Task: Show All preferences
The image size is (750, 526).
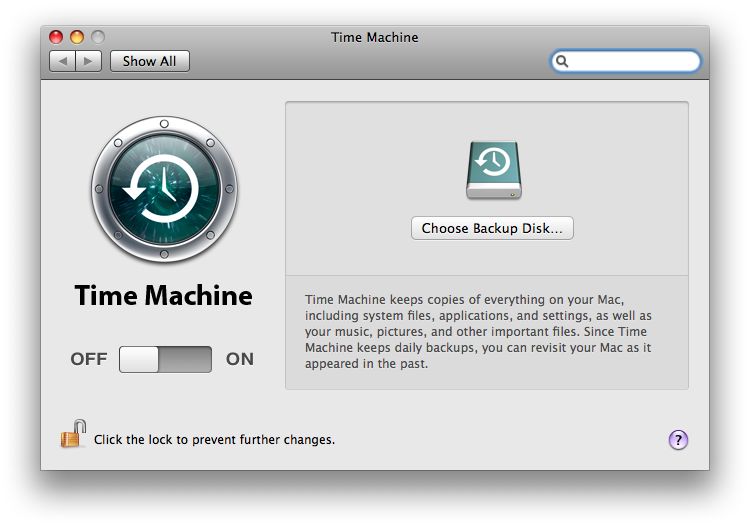Action: point(150,61)
